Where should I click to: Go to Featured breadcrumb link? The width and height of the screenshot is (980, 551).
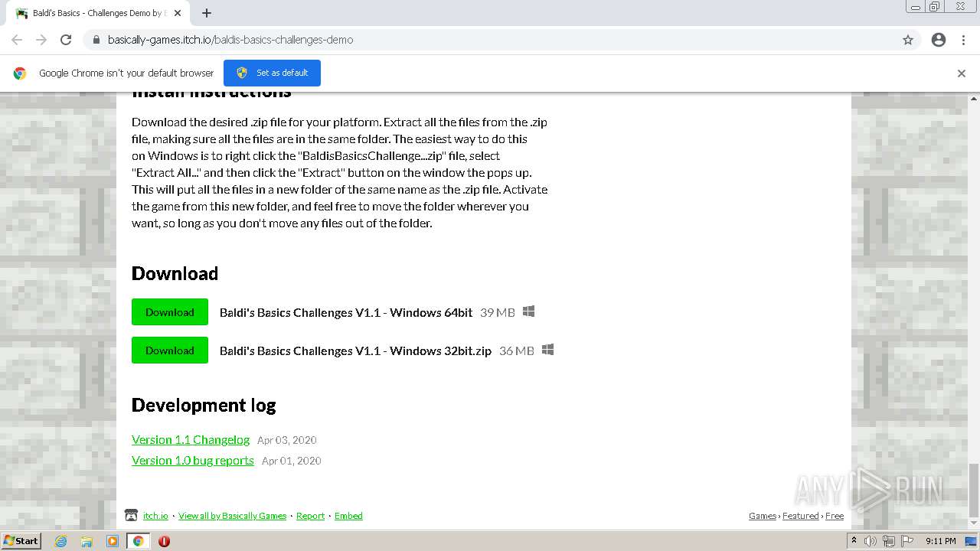point(801,516)
